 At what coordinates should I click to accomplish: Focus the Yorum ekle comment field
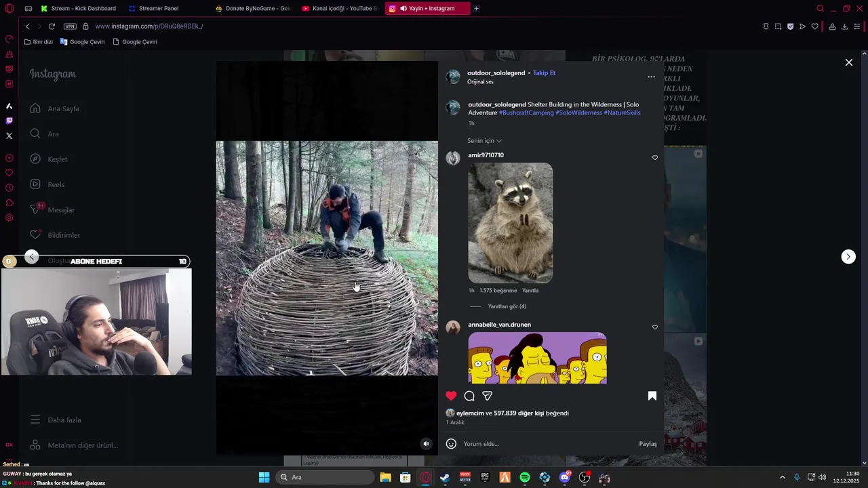tap(548, 444)
